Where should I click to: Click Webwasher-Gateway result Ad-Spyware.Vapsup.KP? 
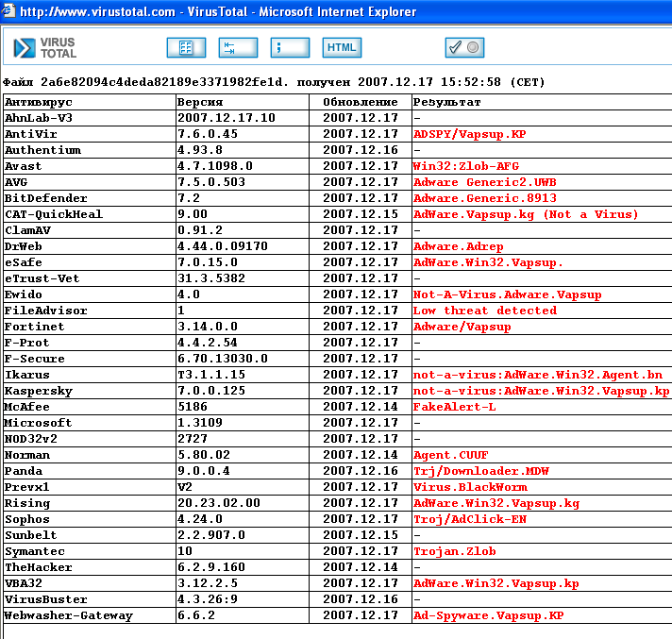[489, 615]
